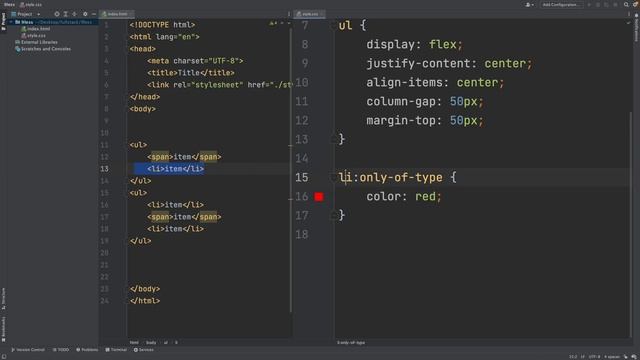The height and width of the screenshot is (360, 640).
Task: Open Project panel settings gear
Action: 85,14
